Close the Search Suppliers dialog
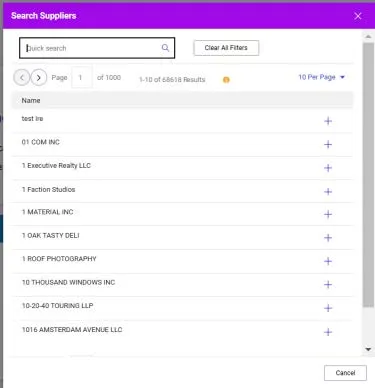Image resolution: width=375 pixels, height=388 pixels. (x=358, y=16)
